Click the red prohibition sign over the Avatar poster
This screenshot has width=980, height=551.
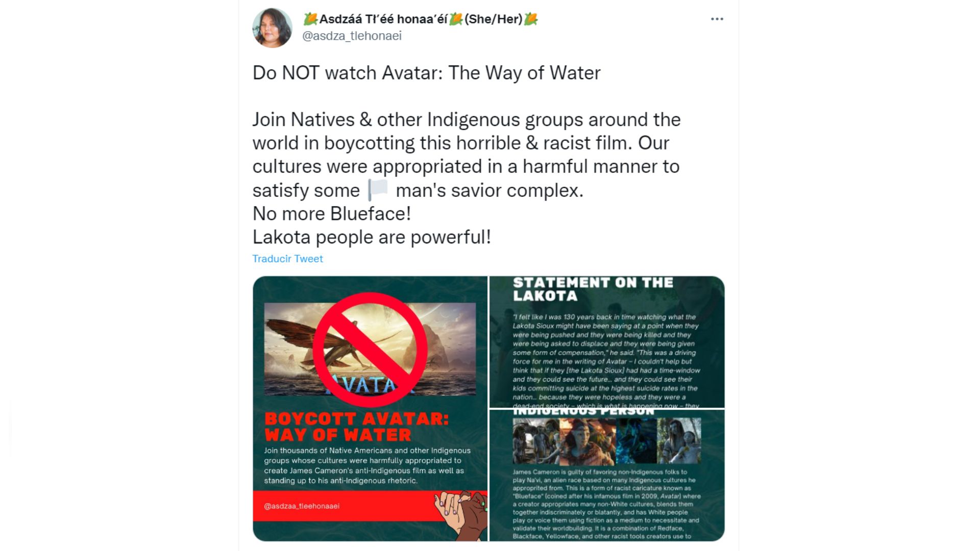(x=370, y=350)
